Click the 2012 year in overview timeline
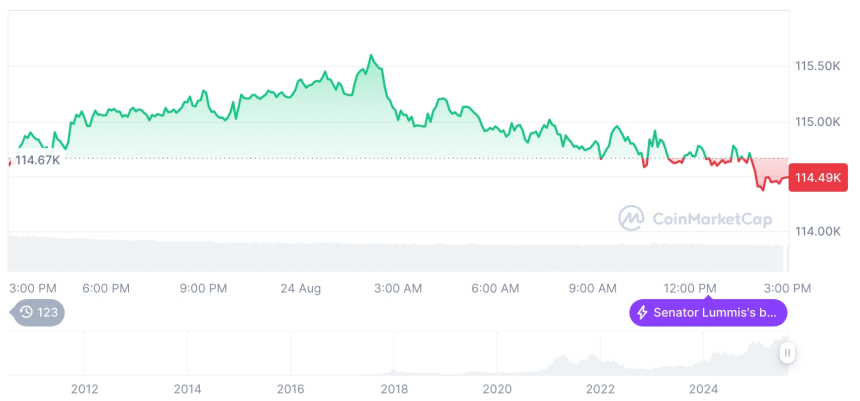The width and height of the screenshot is (860, 401). pos(84,388)
